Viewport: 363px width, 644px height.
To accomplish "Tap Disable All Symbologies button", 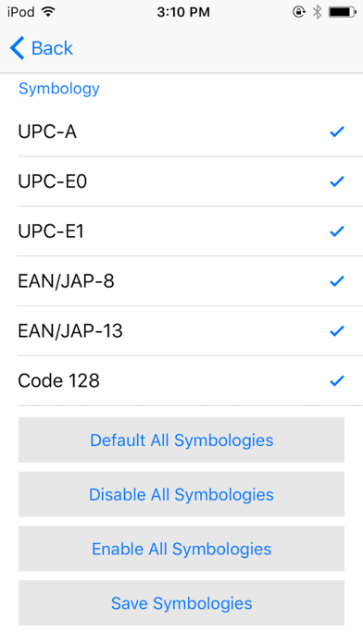I will tap(181, 494).
